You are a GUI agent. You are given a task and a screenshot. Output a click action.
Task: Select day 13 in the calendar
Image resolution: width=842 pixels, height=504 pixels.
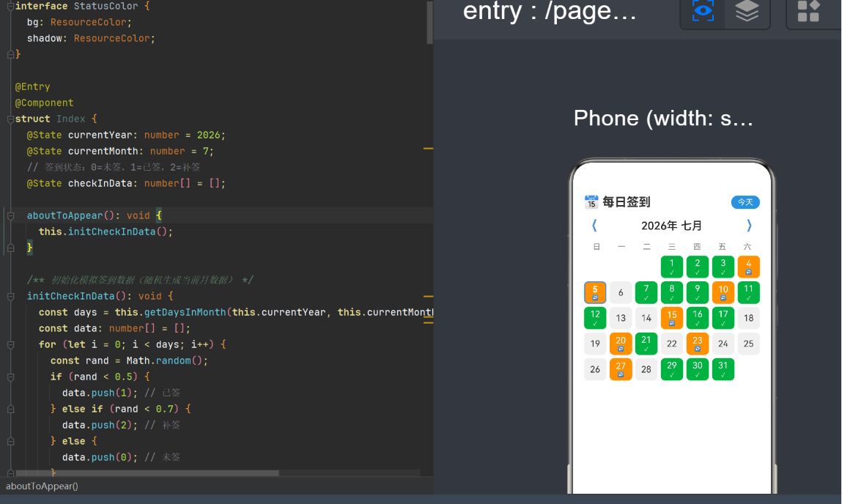[621, 318]
